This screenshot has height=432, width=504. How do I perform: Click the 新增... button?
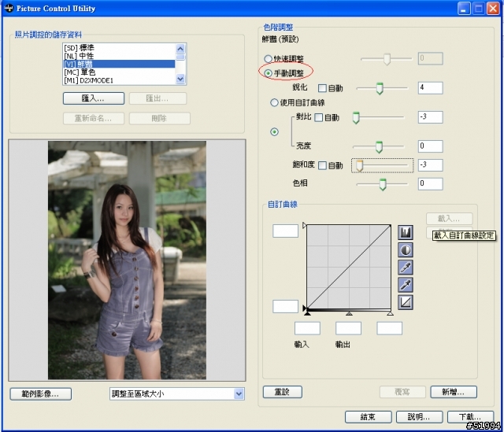tap(454, 392)
